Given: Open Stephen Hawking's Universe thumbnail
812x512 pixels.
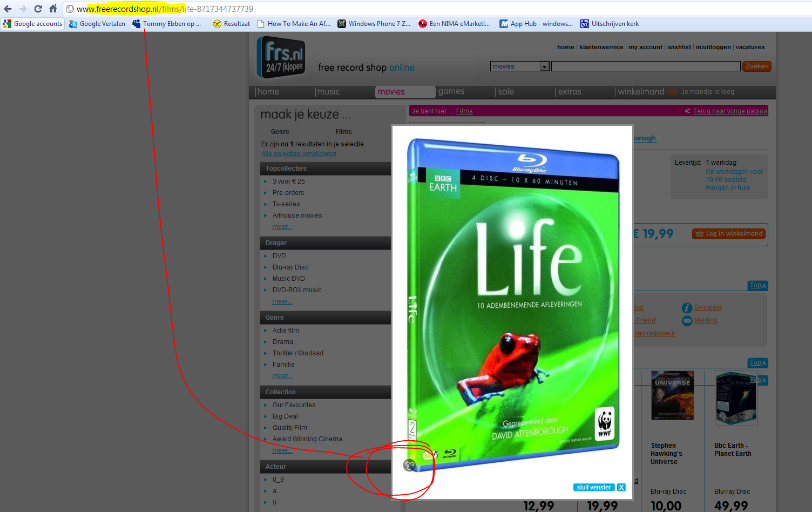Looking at the screenshot, I should click(672, 395).
